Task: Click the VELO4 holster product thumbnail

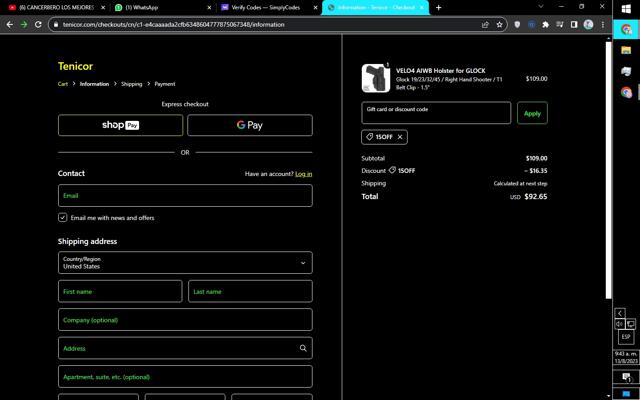Action: click(x=376, y=78)
